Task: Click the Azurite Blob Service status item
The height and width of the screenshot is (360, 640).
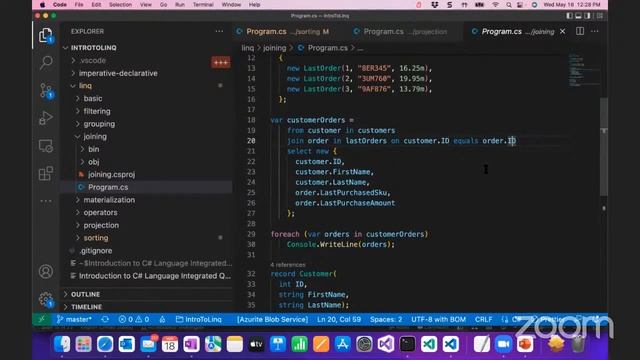Action: point(272,319)
